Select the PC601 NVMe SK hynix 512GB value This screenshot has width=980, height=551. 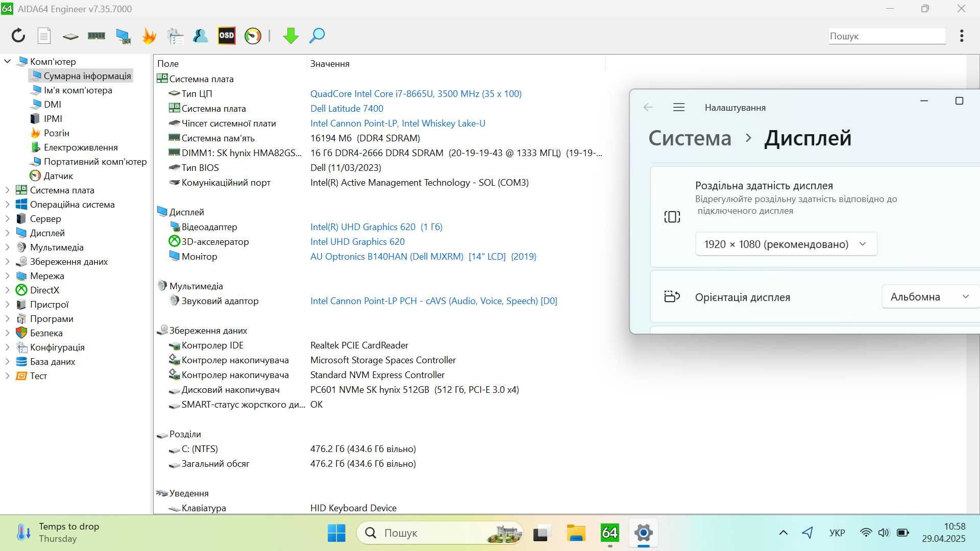(x=414, y=389)
